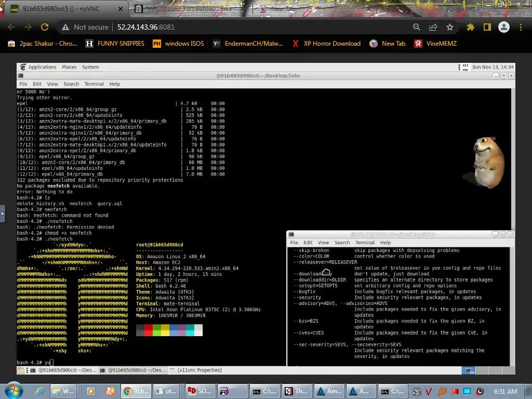Click the green swatch in neofetch color bar

(157, 330)
